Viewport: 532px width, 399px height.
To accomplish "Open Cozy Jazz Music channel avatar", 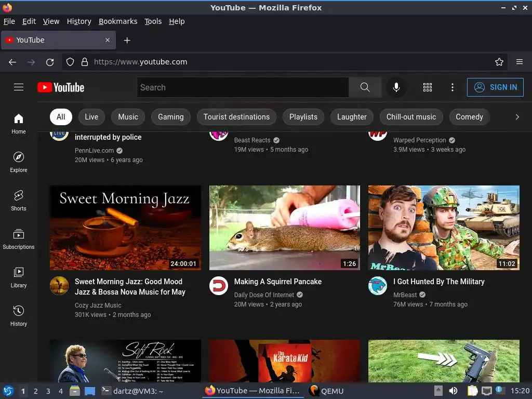I will [59, 286].
